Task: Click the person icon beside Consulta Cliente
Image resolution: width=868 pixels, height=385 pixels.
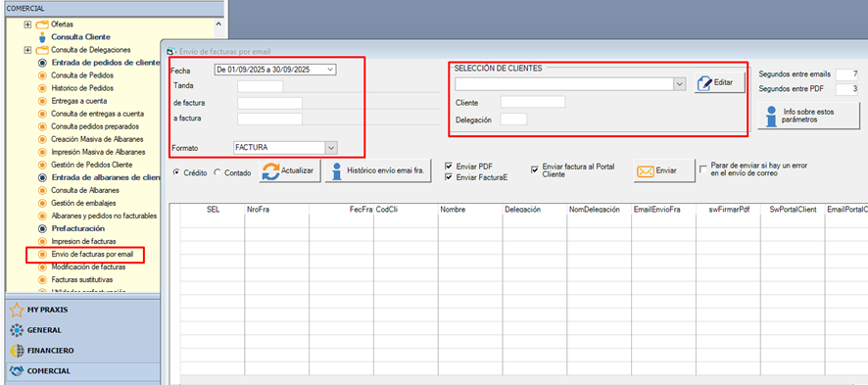Action: coord(42,37)
